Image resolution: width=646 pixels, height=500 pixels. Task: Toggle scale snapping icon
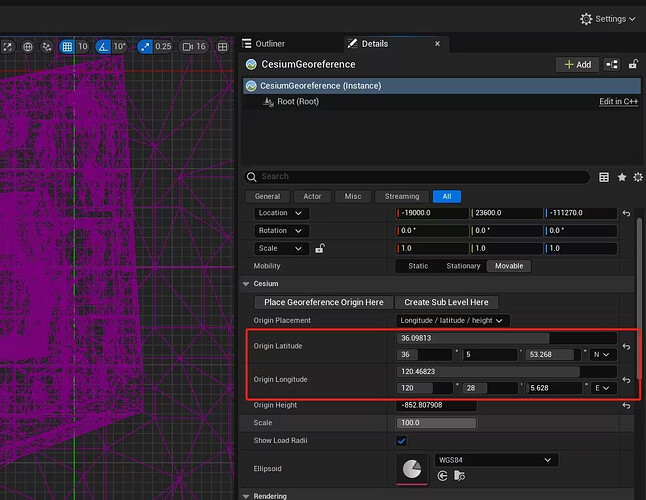point(145,46)
